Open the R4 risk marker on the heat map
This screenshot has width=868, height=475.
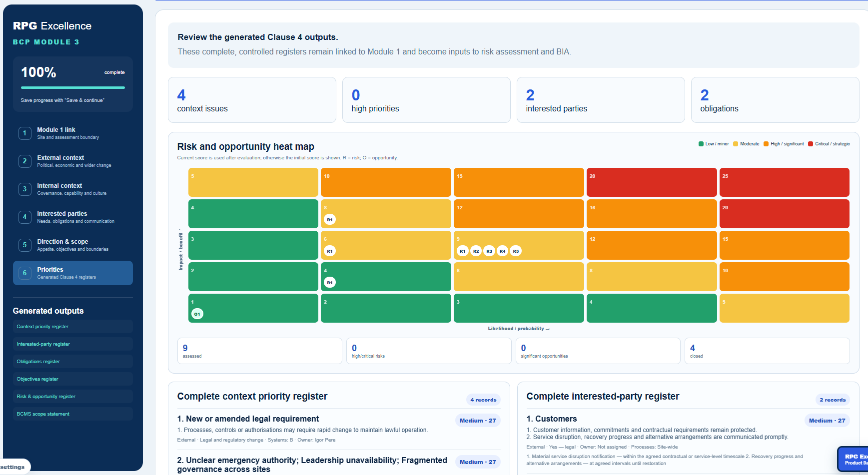click(503, 251)
